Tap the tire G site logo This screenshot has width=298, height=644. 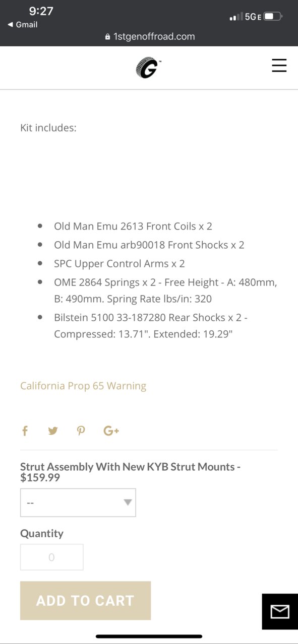tap(149, 67)
